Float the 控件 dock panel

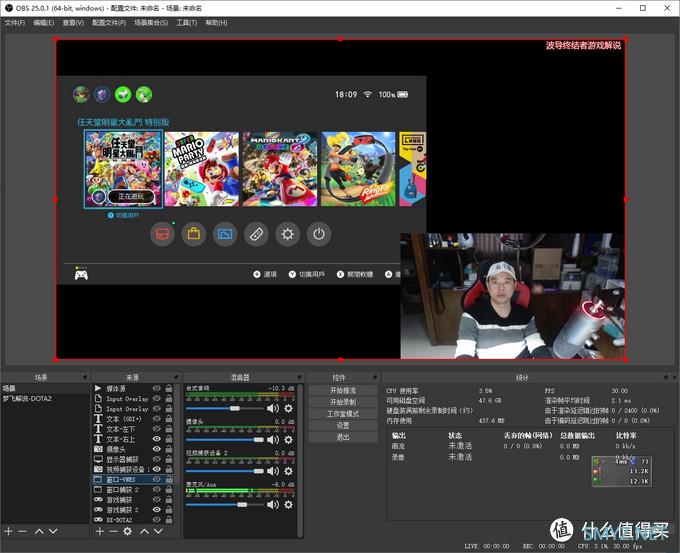(374, 377)
